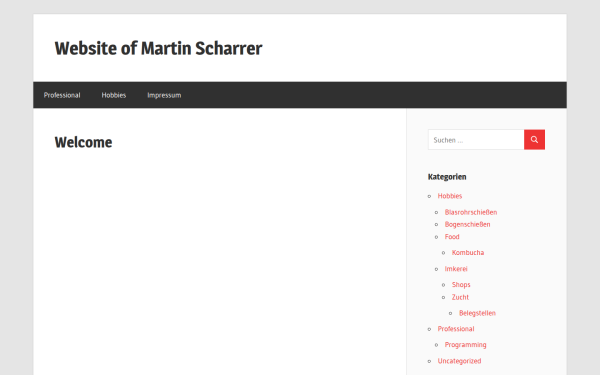Select the Food category link

coord(452,237)
